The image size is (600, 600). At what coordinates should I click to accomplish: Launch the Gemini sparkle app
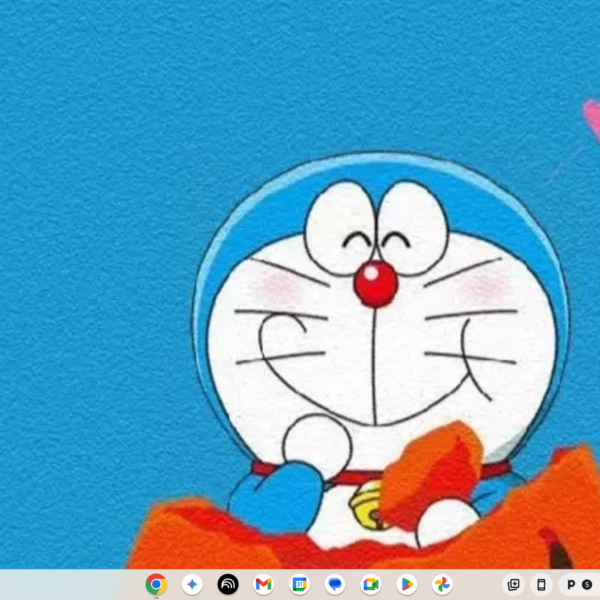click(192, 584)
